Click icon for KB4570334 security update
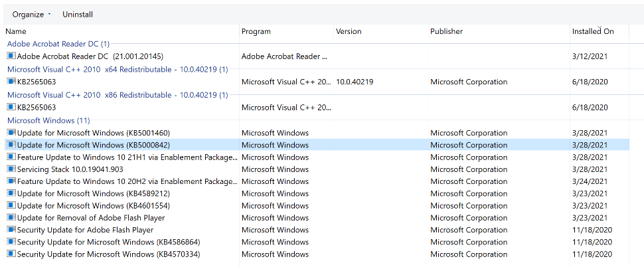Viewport: 644px width, 267px height. 11,254
